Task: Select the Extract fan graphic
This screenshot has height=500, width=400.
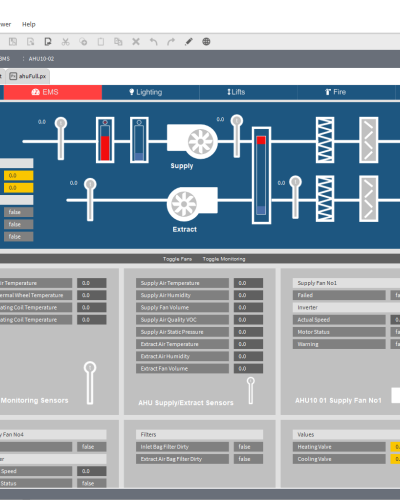Action: (192, 204)
